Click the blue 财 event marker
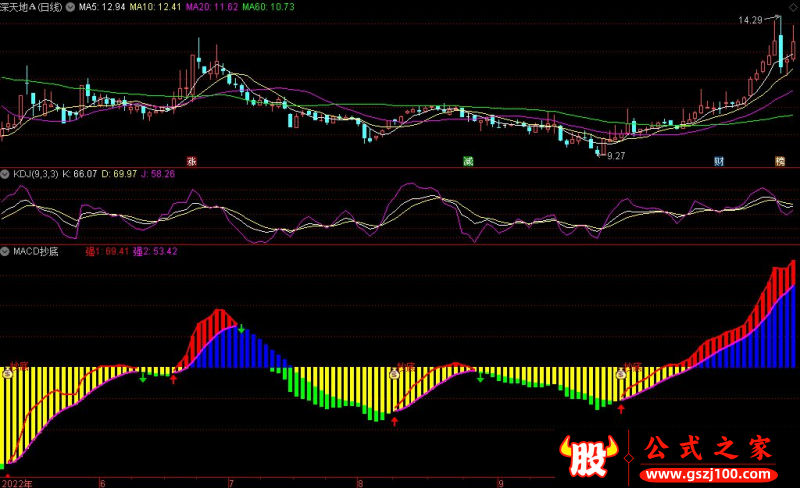Screen dimensions: 800x488 718,160
